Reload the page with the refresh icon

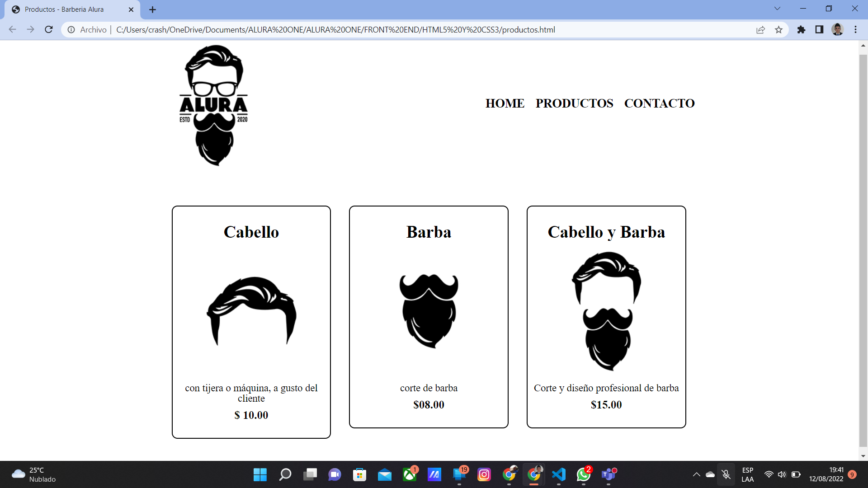point(49,29)
